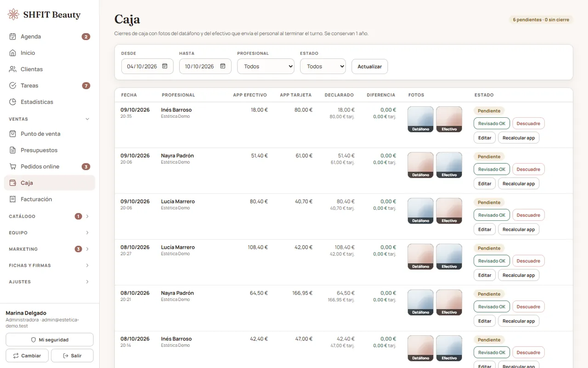Click the Inicio home icon
588x368 pixels.
[x=13, y=53]
